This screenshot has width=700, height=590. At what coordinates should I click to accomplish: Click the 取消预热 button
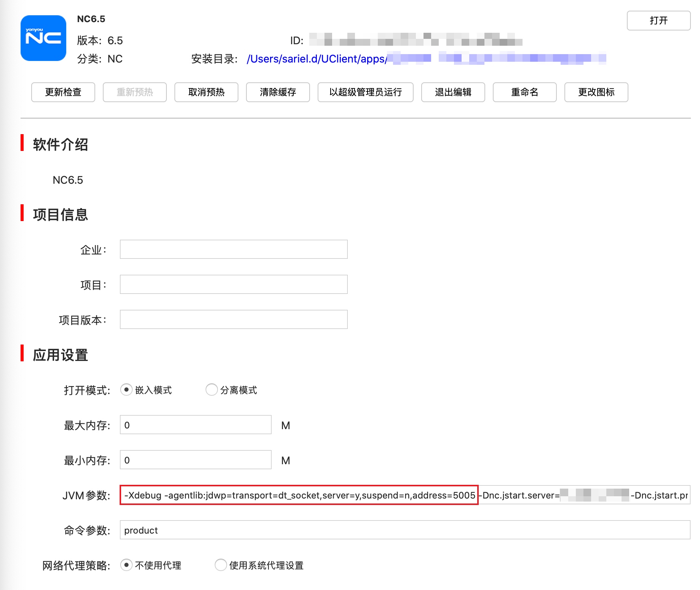[206, 92]
